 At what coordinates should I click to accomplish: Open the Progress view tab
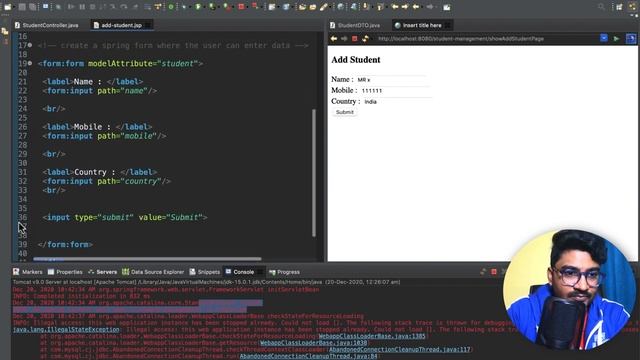pyautogui.click(x=284, y=272)
